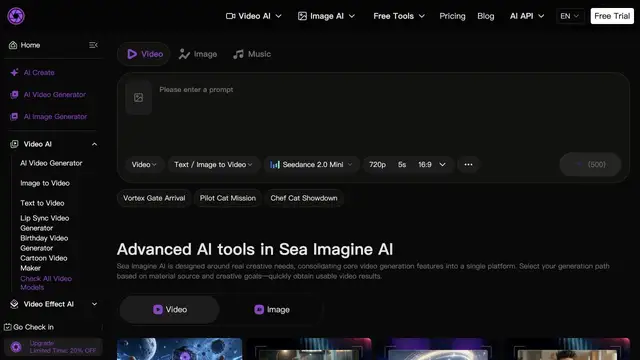This screenshot has height=360, width=640.
Task: Open Lip Sync Video Generator link
Action: 45,223
